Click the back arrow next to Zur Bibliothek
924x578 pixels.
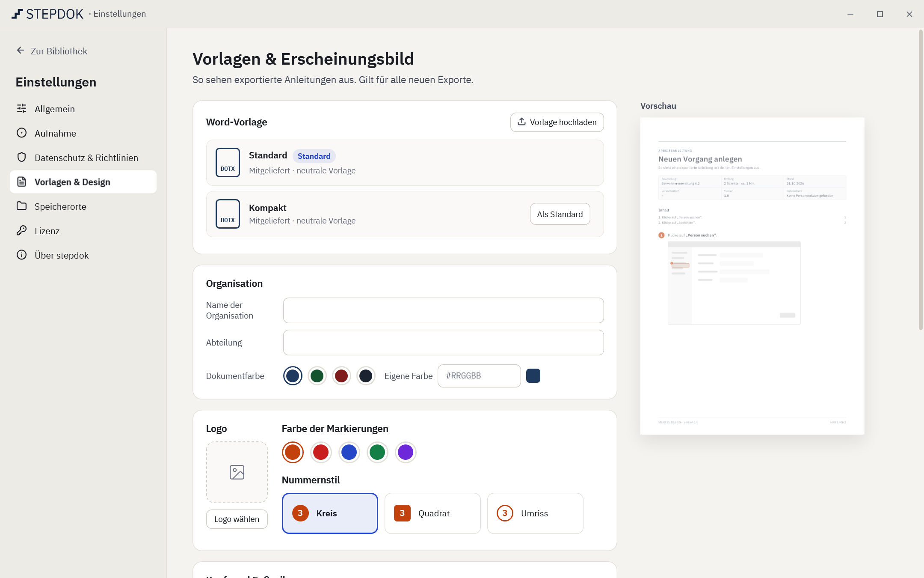[x=21, y=51]
